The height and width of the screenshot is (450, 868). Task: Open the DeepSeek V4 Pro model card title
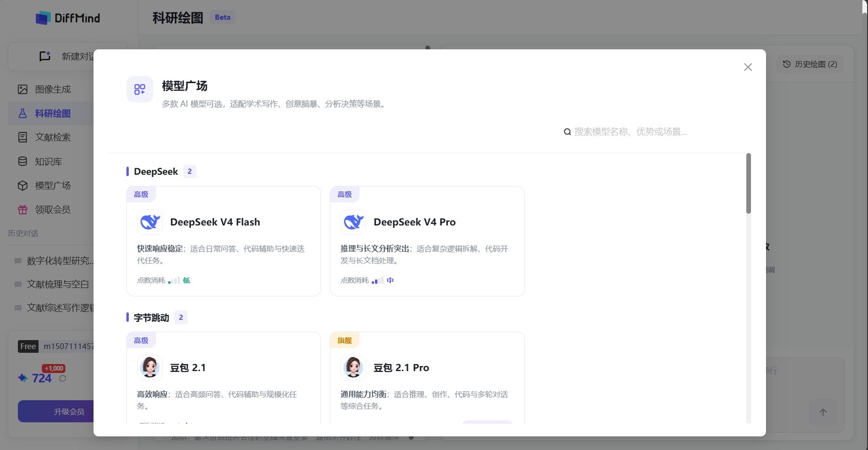(414, 222)
